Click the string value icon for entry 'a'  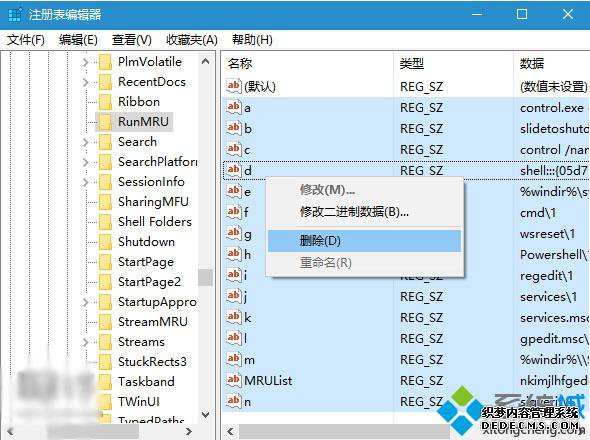point(233,107)
